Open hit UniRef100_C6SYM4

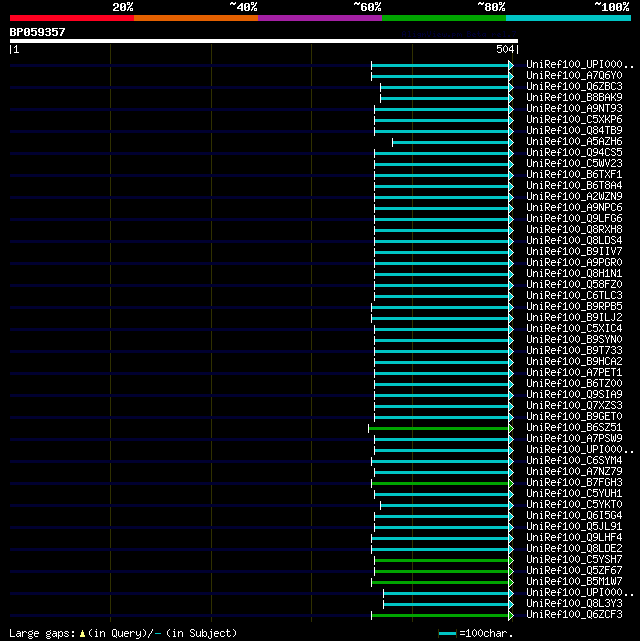pos(574,461)
